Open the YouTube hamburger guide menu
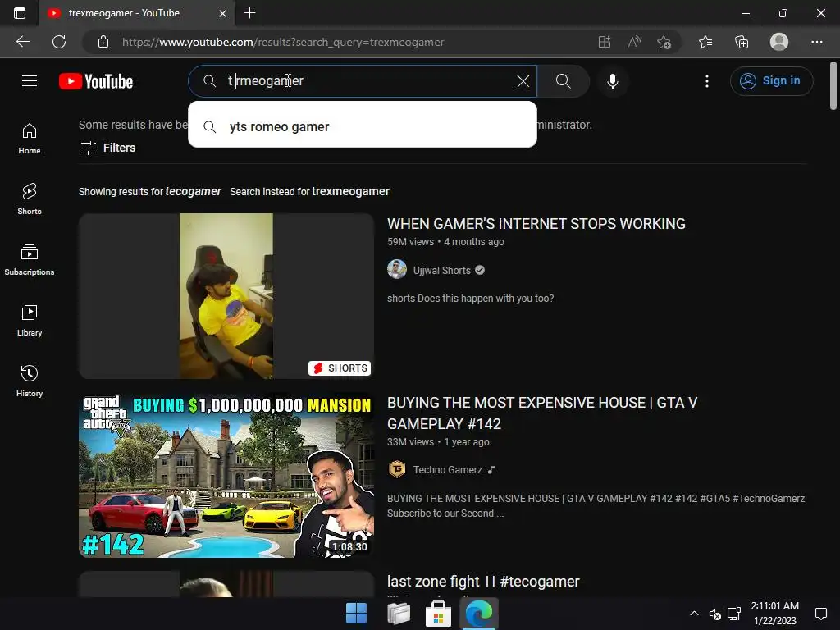 [30, 81]
